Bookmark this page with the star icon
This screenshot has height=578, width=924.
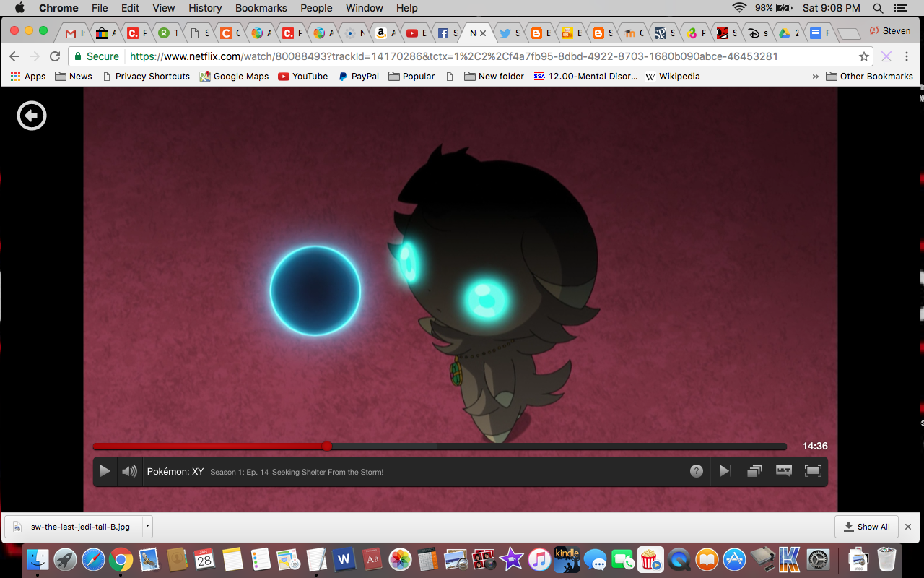(x=863, y=56)
